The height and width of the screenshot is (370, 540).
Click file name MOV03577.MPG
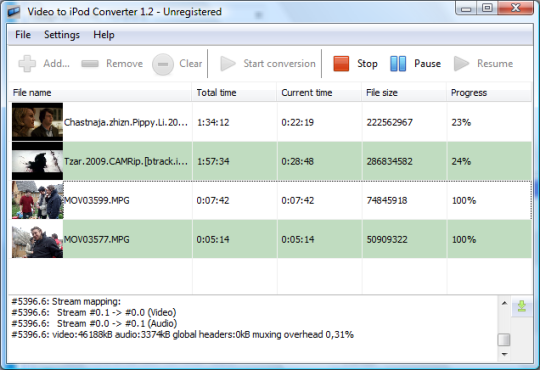click(x=97, y=239)
